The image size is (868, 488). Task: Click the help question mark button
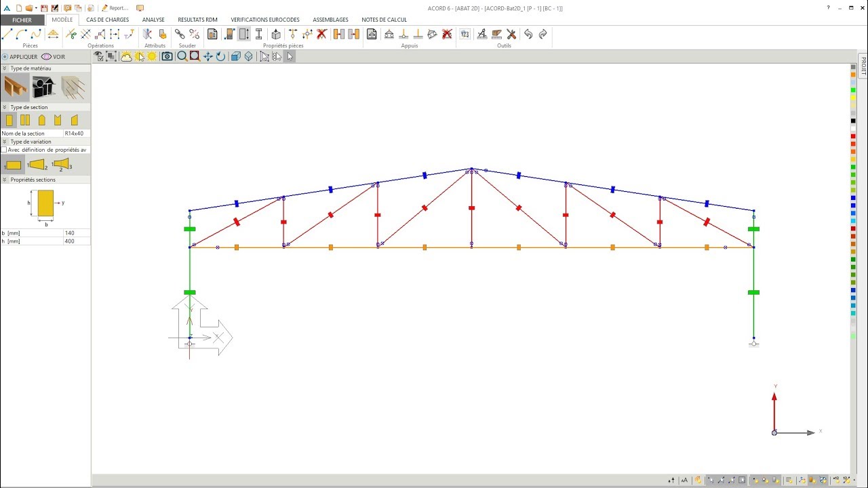coord(828,8)
